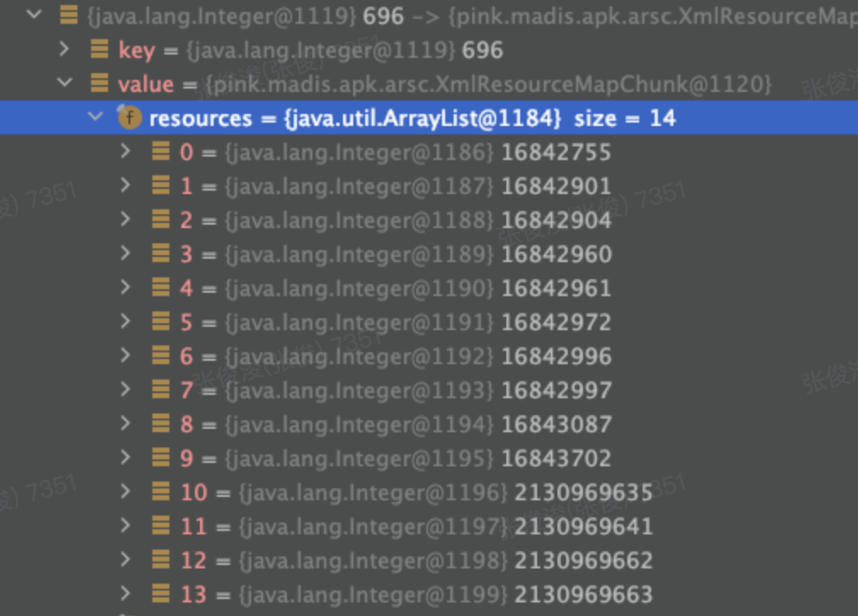Expand the key = 696 row

pos(65,49)
